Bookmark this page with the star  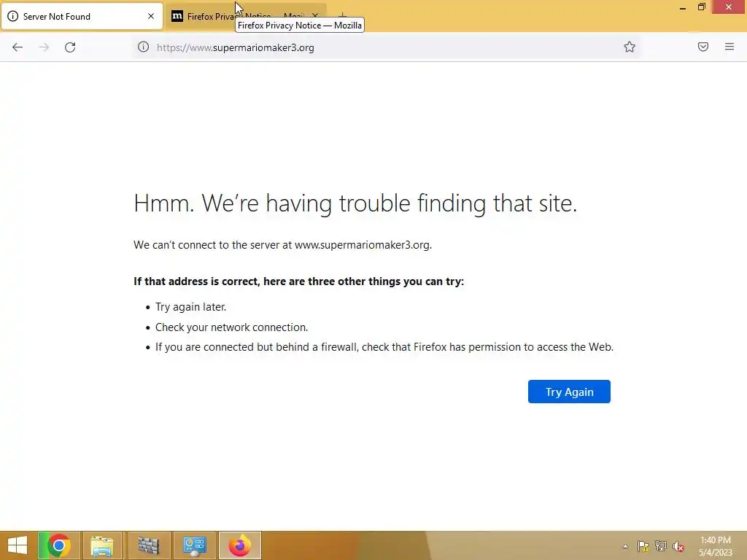click(x=630, y=47)
